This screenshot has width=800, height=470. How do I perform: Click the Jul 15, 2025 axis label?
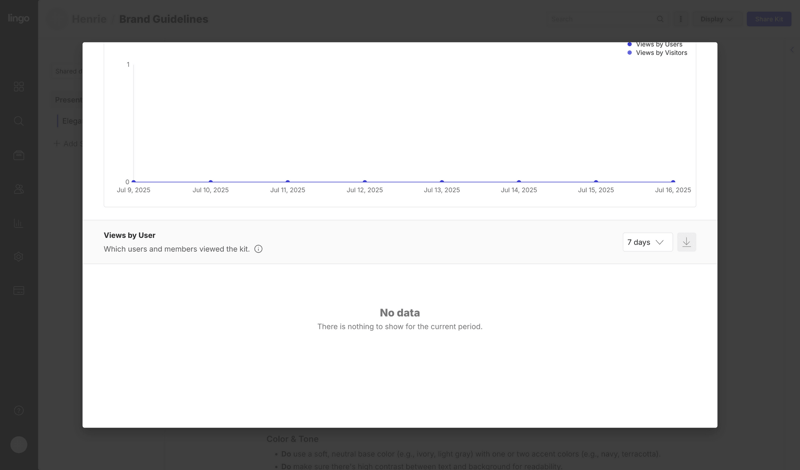596,190
